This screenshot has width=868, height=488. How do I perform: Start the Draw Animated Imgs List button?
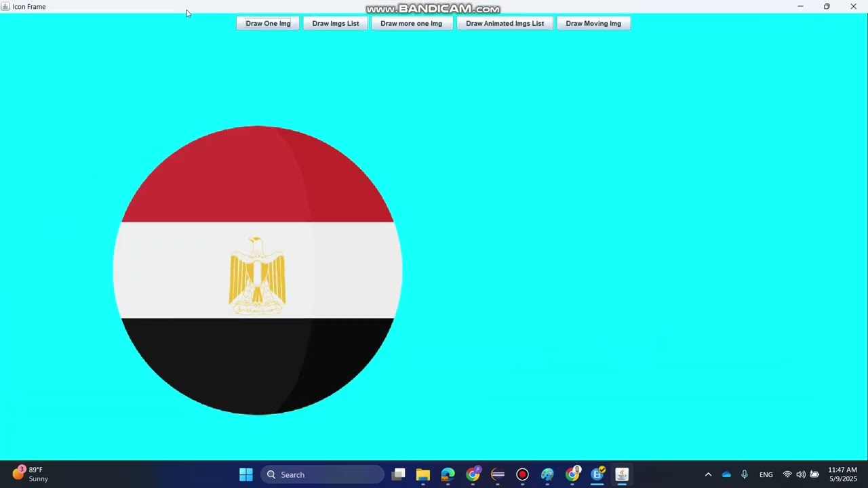505,23
